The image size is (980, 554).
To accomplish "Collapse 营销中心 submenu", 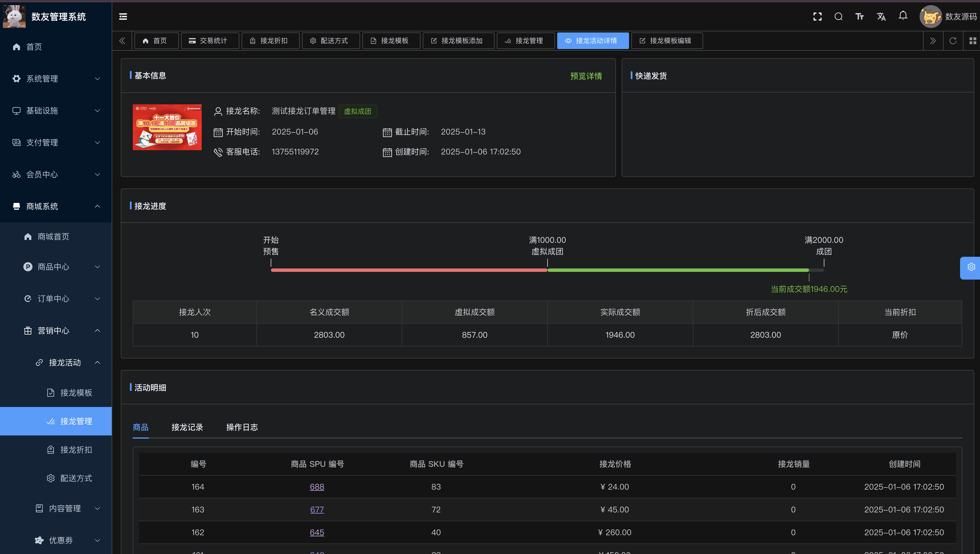I will tap(56, 331).
